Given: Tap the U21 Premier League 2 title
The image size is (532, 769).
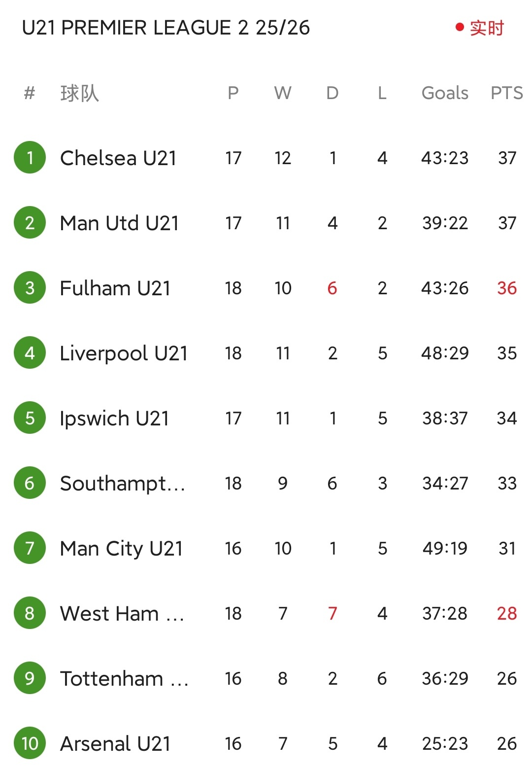Looking at the screenshot, I should 166,28.
